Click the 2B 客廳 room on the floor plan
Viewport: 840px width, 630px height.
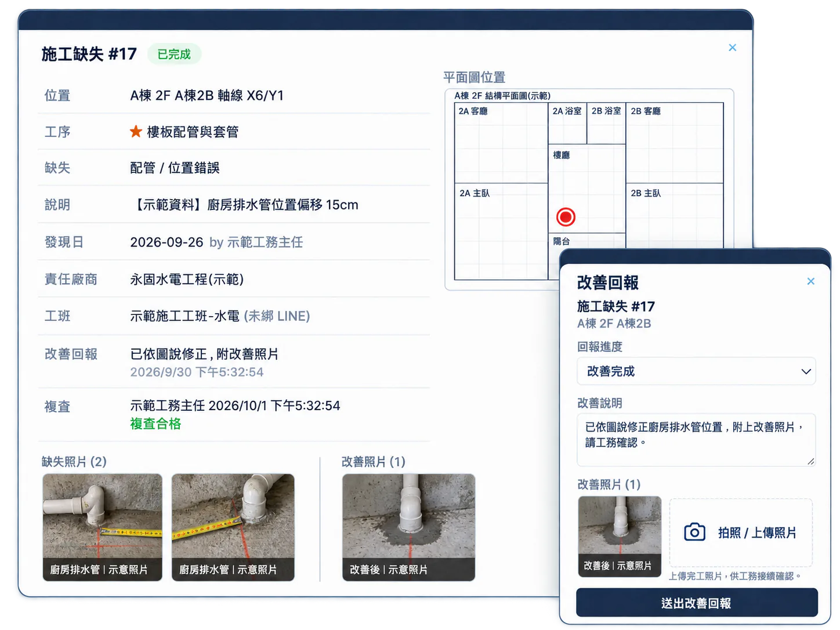click(x=675, y=143)
